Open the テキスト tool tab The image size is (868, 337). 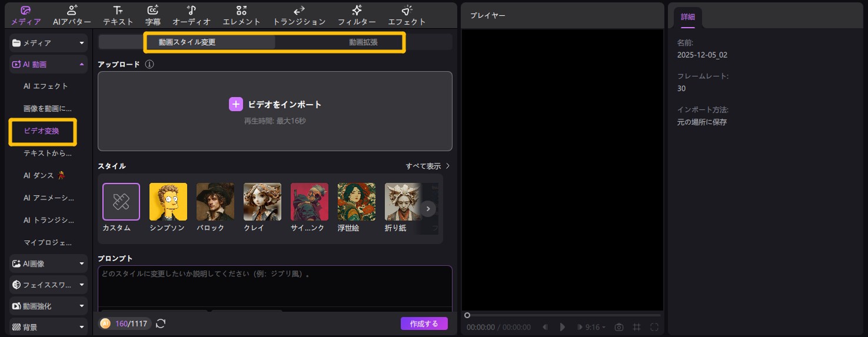coord(118,15)
